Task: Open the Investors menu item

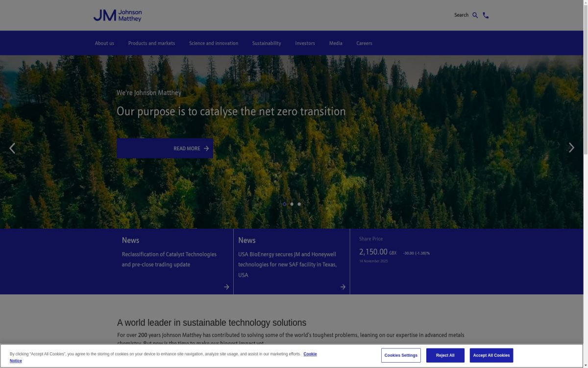Action: tap(305, 43)
